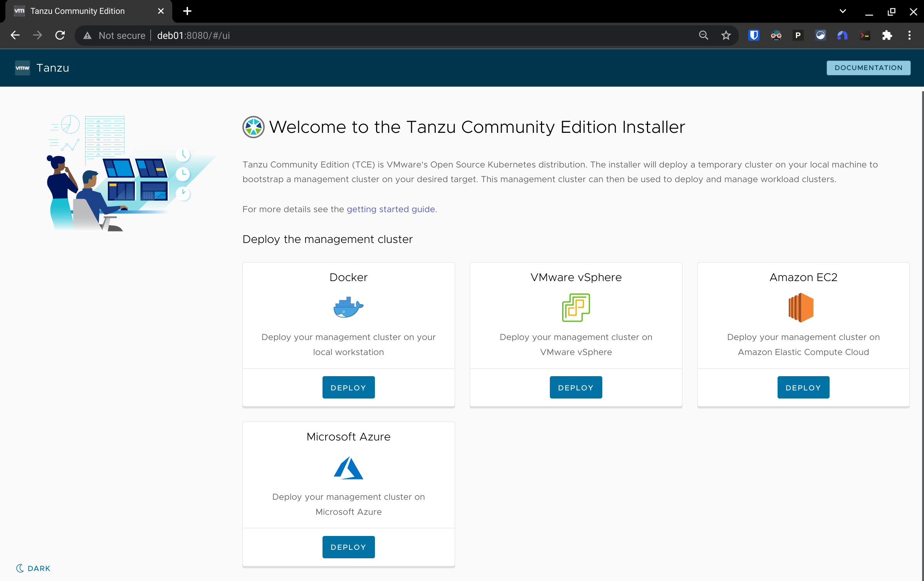
Task: Click the Microsoft Azure card title
Action: [x=348, y=437]
